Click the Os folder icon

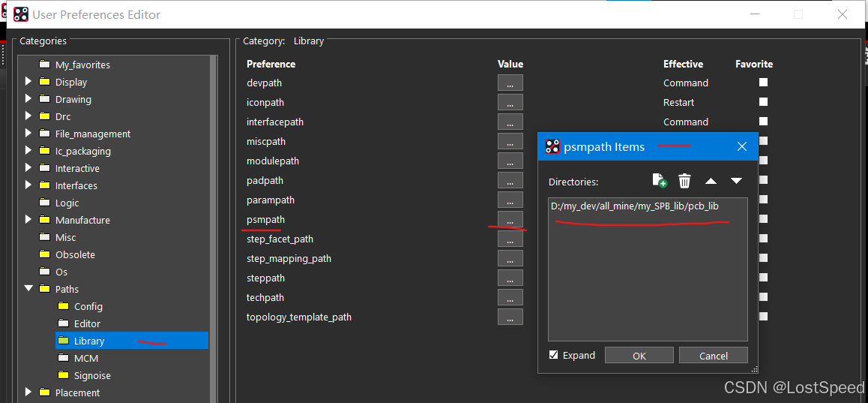[x=44, y=271]
